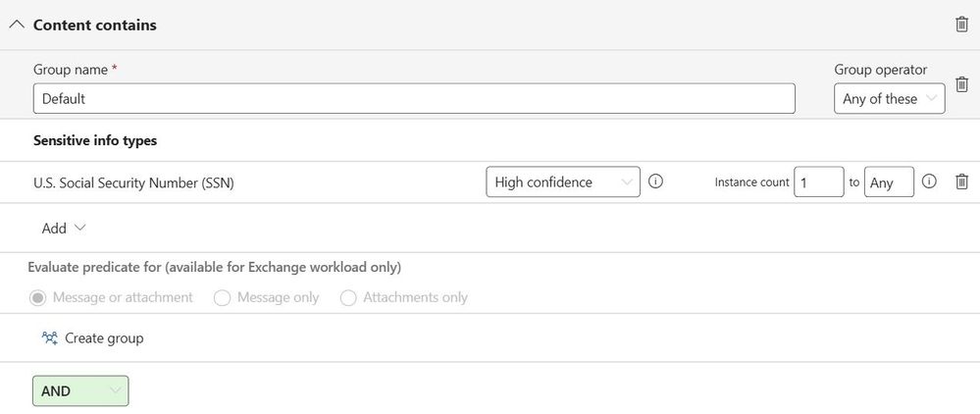Viewport: 980px width, 414px height.
Task: Click the instance count maximum Any field
Action: click(888, 182)
